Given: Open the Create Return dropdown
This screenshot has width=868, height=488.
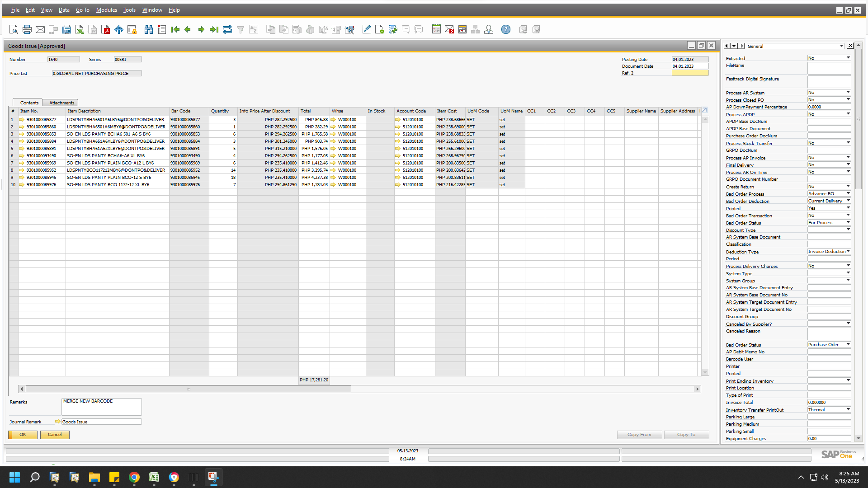Looking at the screenshot, I should click(x=848, y=186).
